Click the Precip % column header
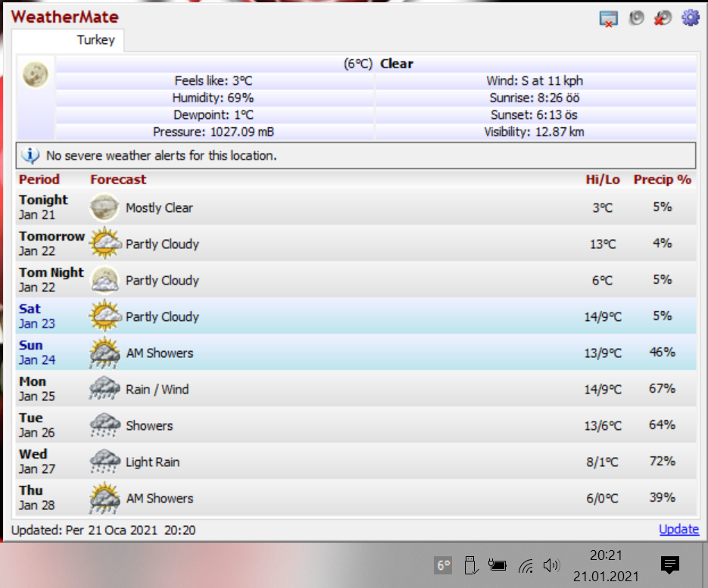 tap(663, 179)
